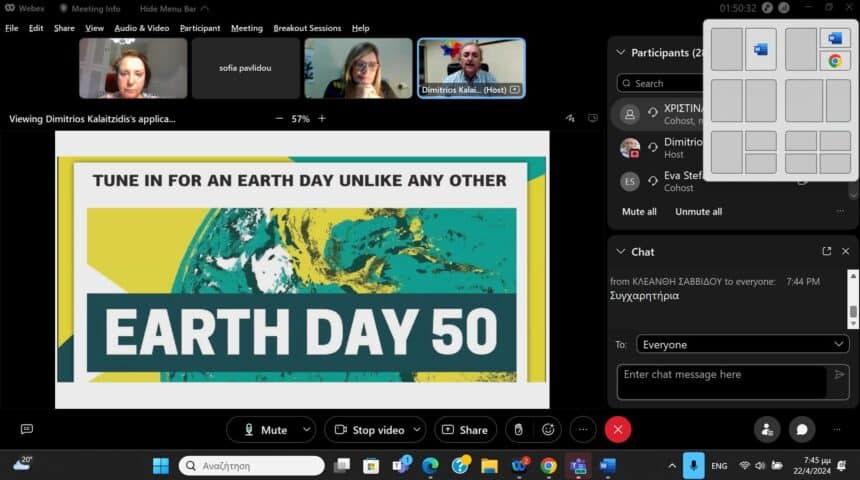Screen dimensions: 860x480
Task: Click the participant Search field
Action: (x=661, y=83)
